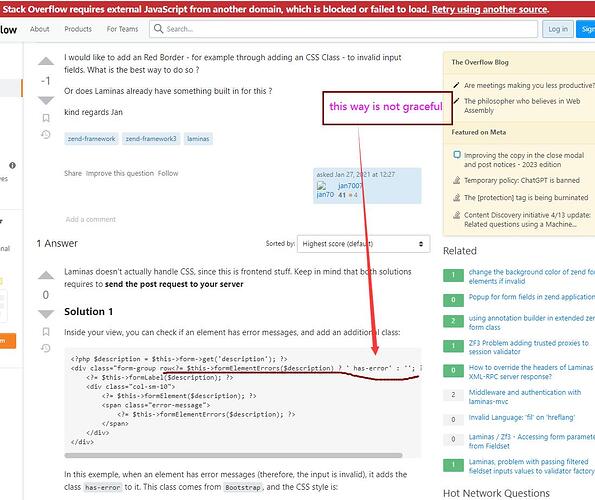Click the search magnifier icon
The width and height of the screenshot is (595, 500).
coord(158,29)
